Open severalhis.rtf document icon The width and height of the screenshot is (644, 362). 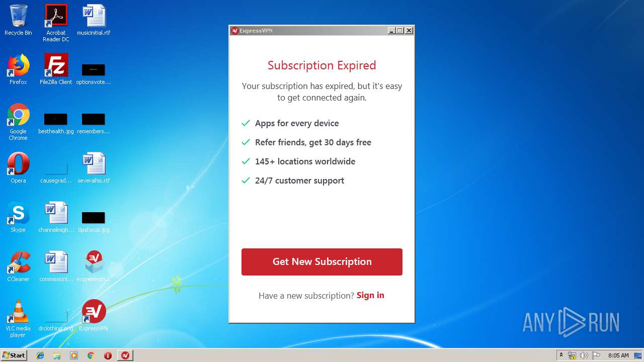coord(94,168)
